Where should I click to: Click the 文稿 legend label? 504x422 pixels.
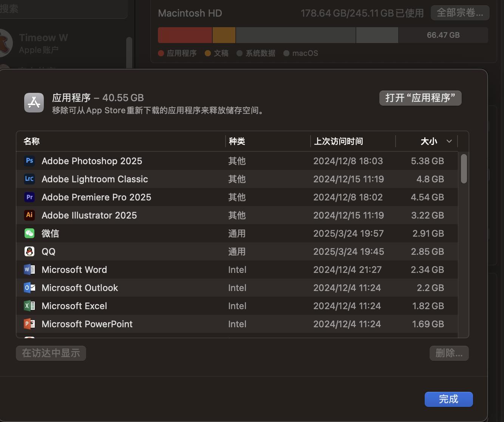221,53
